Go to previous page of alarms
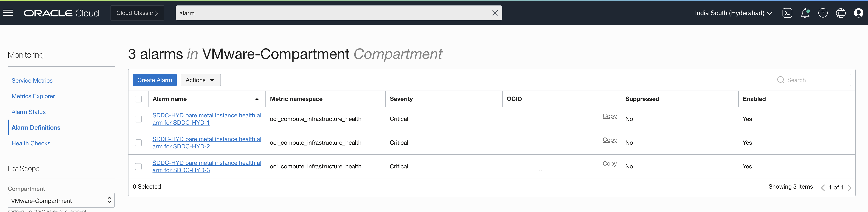Viewport: 868px width, 212px height. tap(823, 188)
